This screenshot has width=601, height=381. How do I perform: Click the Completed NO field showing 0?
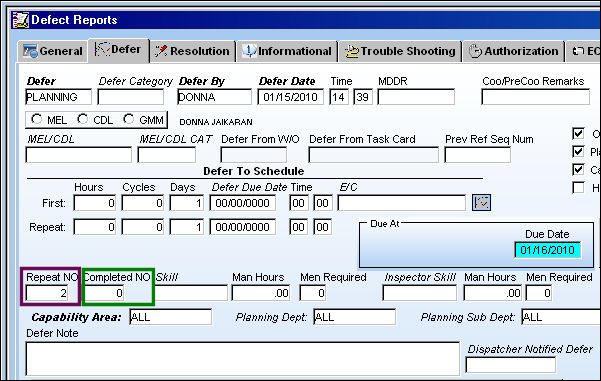click(104, 293)
